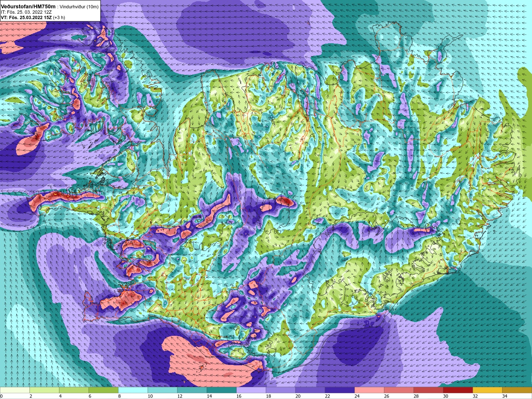Click the legend scale number 34

point(505,396)
